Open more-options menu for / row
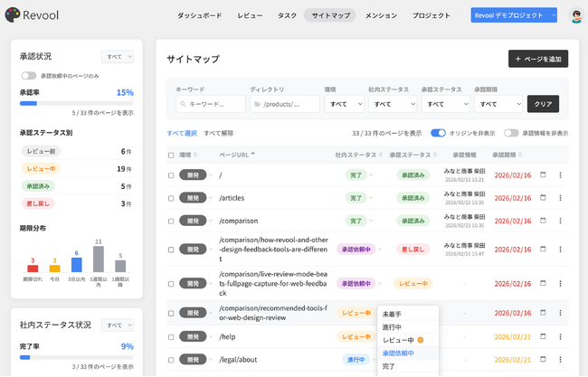Screen dimensions: 588x377 click(x=560, y=175)
